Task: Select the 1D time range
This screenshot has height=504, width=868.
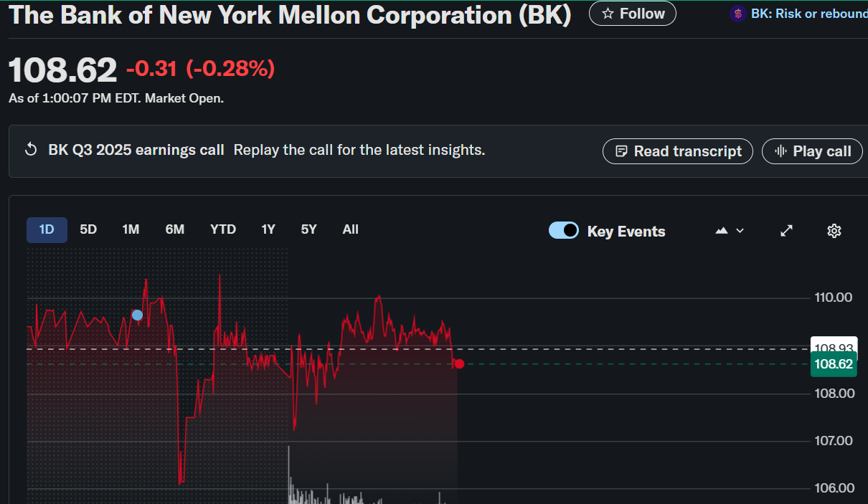Action: 47,229
